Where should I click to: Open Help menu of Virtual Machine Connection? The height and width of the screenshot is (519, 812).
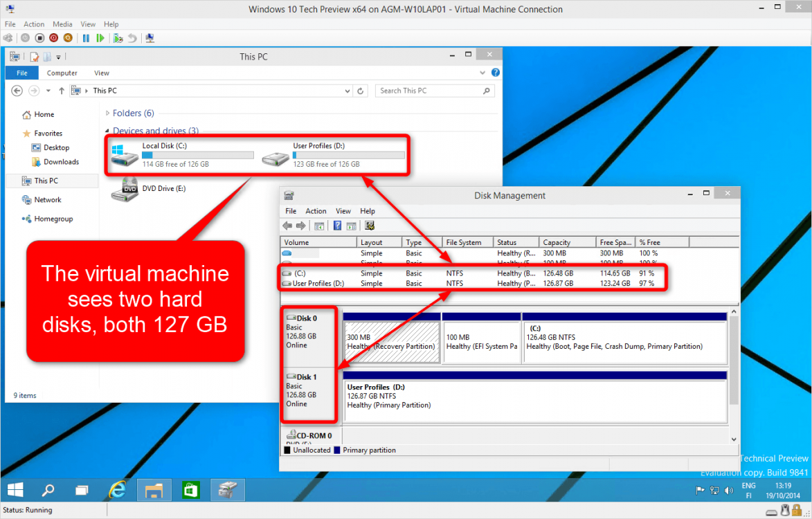pyautogui.click(x=111, y=24)
